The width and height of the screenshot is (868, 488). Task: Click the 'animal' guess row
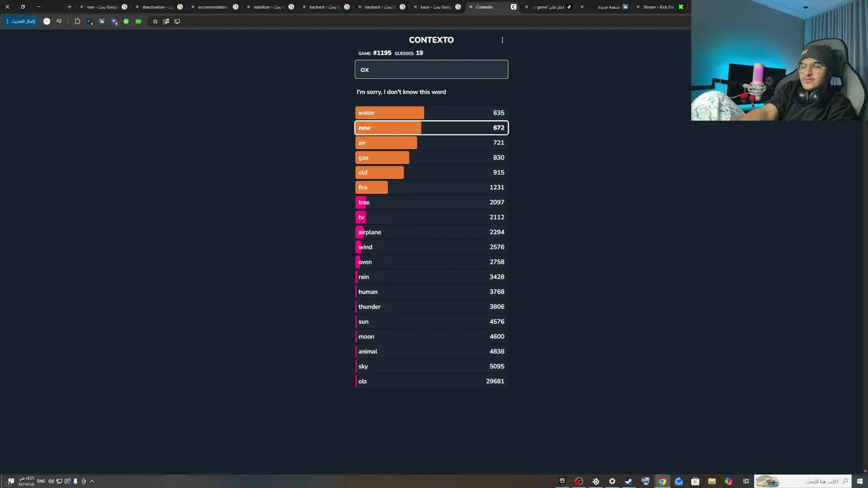(x=431, y=351)
